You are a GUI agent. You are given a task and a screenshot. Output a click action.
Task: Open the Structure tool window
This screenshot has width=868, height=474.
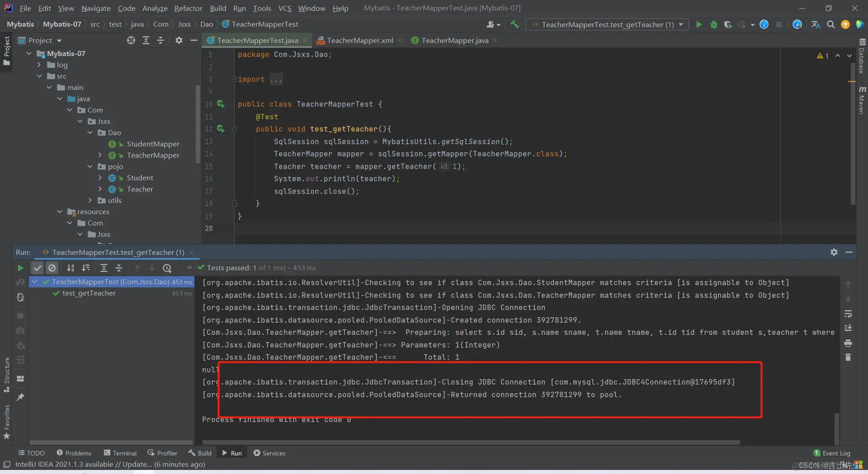[x=7, y=375]
